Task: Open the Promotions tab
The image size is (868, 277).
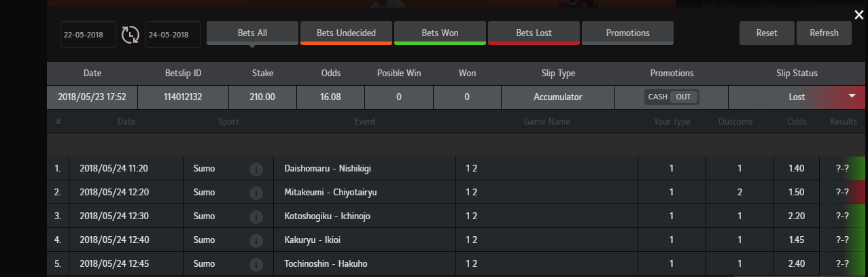Action: [x=627, y=33]
